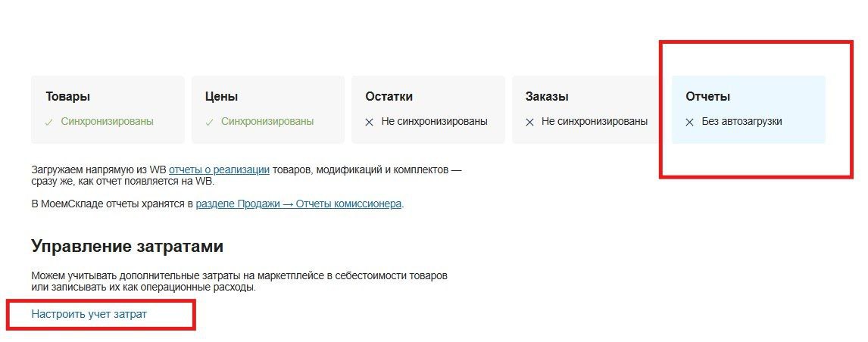Click the X icon under Остатки
The image size is (868, 342).
(369, 123)
